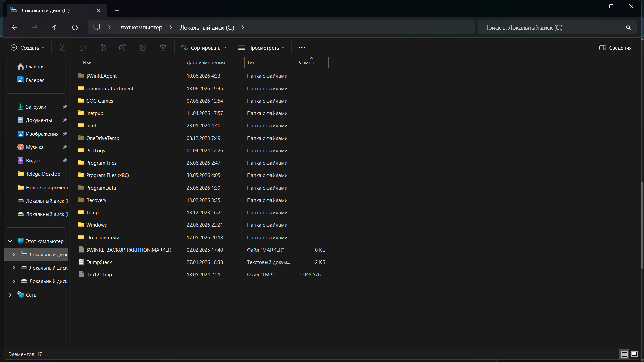Open the three-dots more options menu
The height and width of the screenshot is (362, 644).
coord(302,48)
